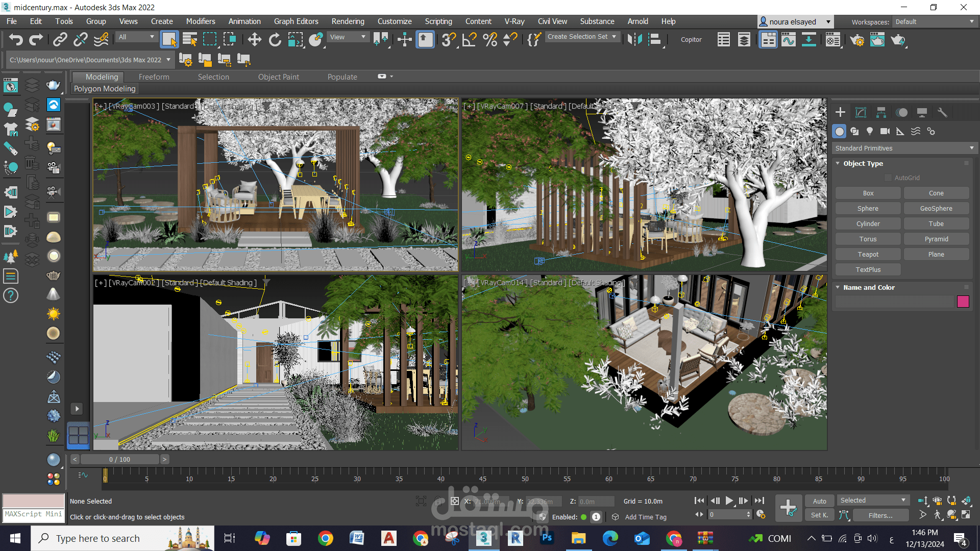Select the Rotate tool icon
This screenshot has width=980, height=551.
coord(275,40)
